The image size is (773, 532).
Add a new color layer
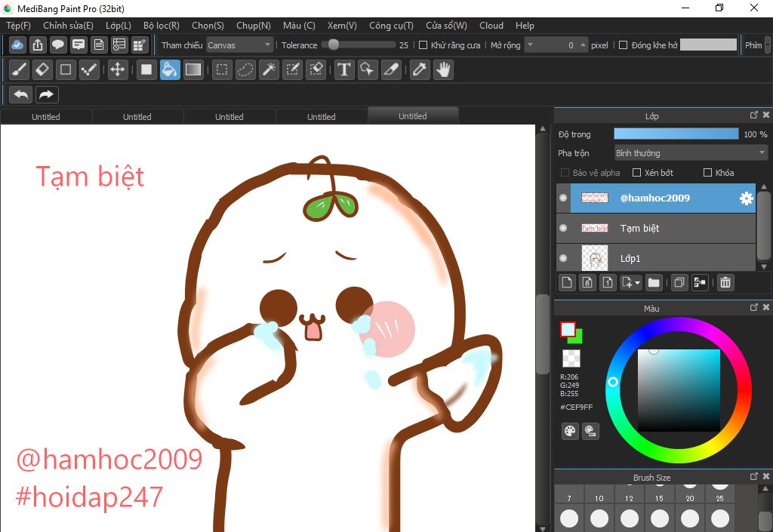[567, 282]
